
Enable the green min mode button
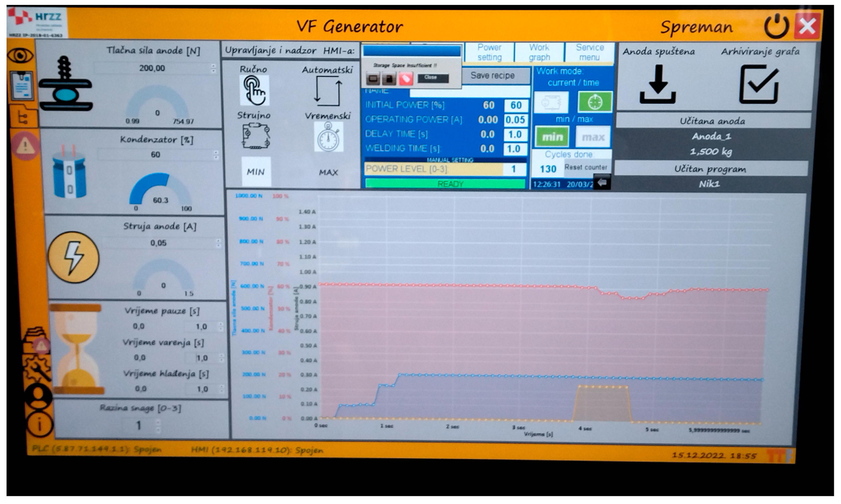tap(552, 137)
